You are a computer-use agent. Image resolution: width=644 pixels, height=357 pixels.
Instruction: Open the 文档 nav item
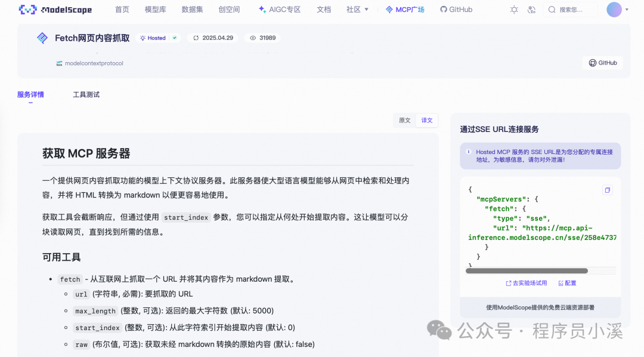[324, 10]
